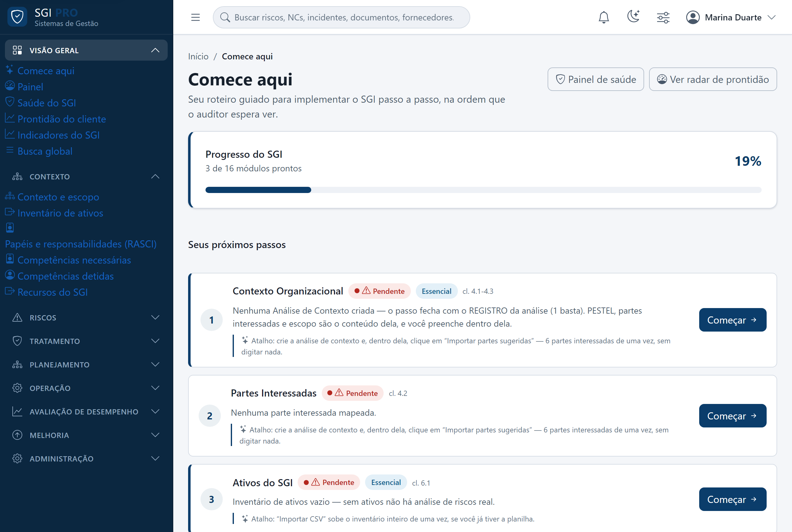Screen dimensions: 792x532
Task: Click the Contexto section hierarchy icon
Action: tap(17, 176)
